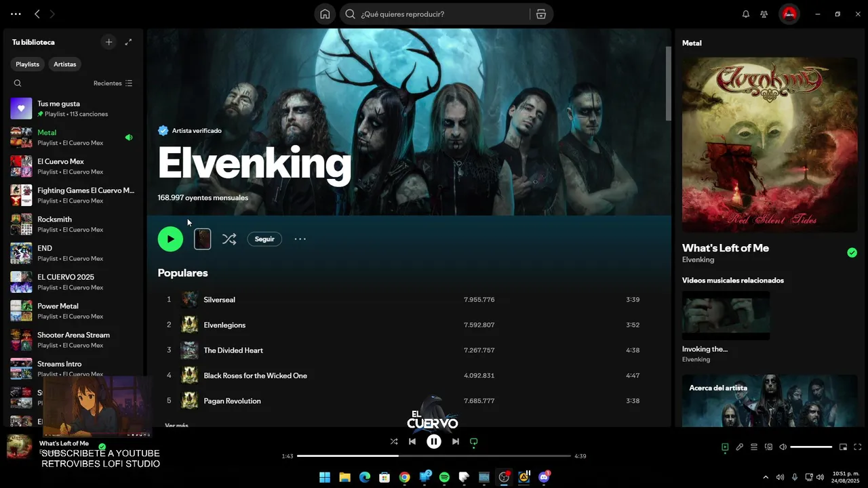The height and width of the screenshot is (488, 868).
Task: Open notifications bell
Action: [x=746, y=14]
